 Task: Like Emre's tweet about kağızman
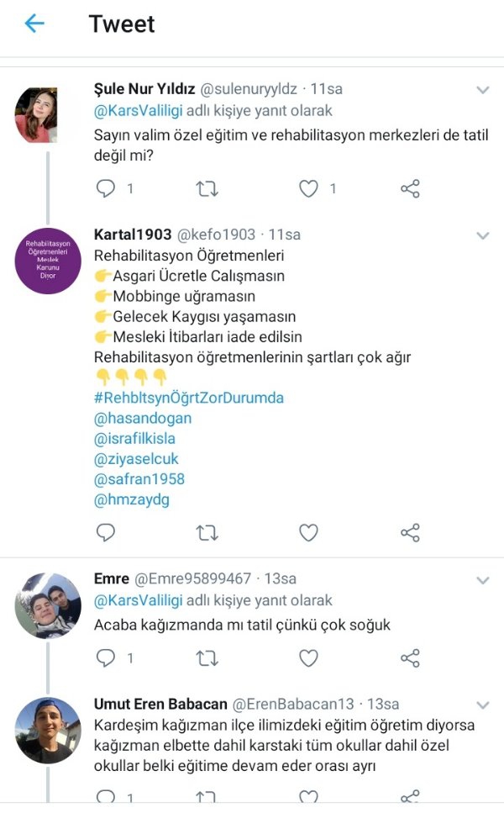pyautogui.click(x=308, y=658)
